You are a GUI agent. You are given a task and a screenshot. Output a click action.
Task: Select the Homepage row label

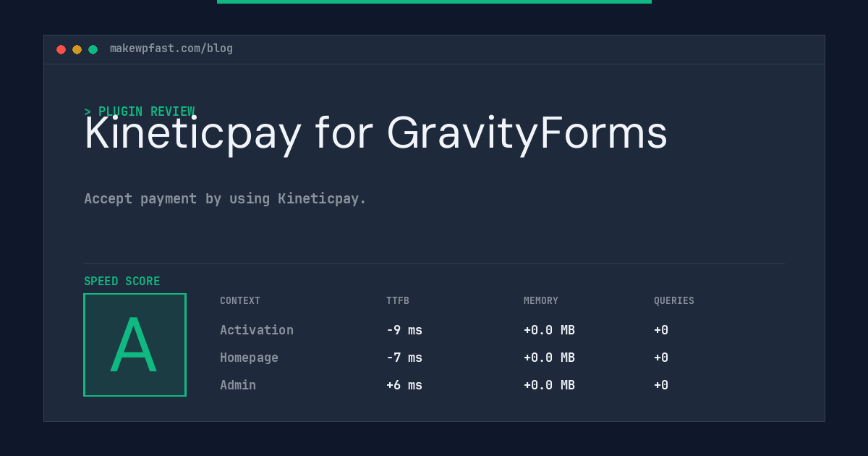tap(249, 358)
